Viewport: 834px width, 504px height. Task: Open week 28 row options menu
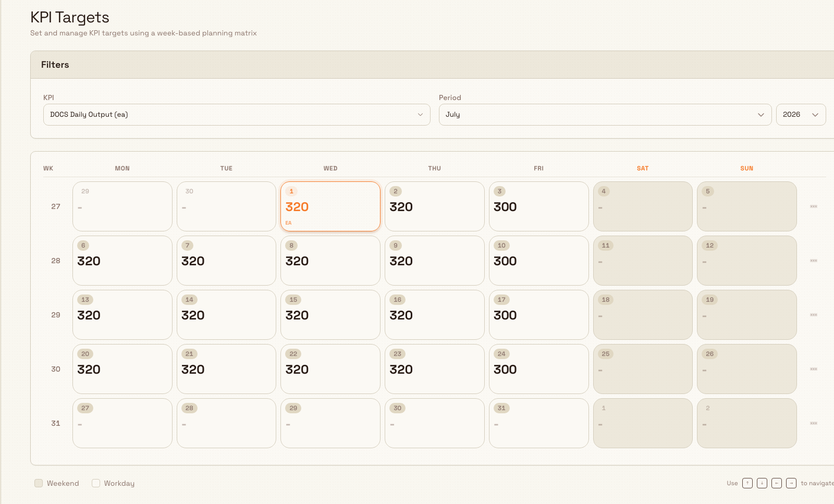[x=813, y=261]
